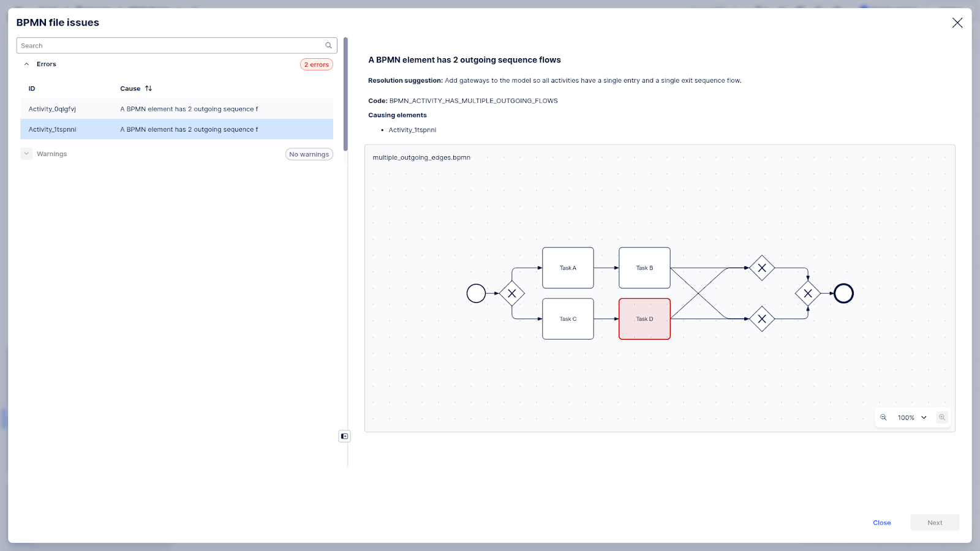Screen dimensions: 980x551
Task: Zoom in the BPMN diagram
Action: 942,418
